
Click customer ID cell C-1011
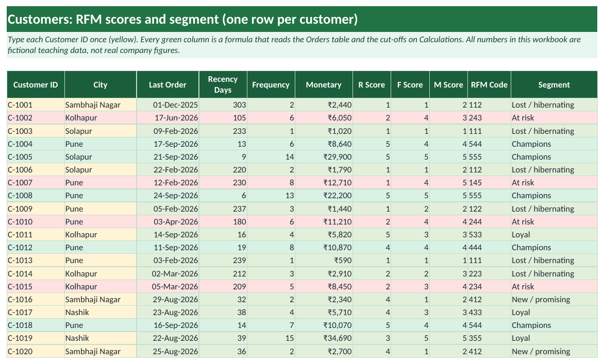[36, 234]
